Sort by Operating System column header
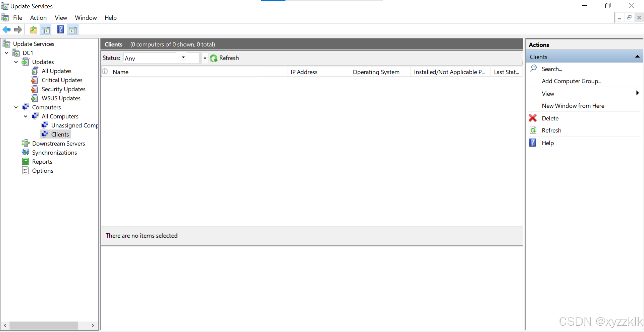The width and height of the screenshot is (644, 332). [379, 72]
